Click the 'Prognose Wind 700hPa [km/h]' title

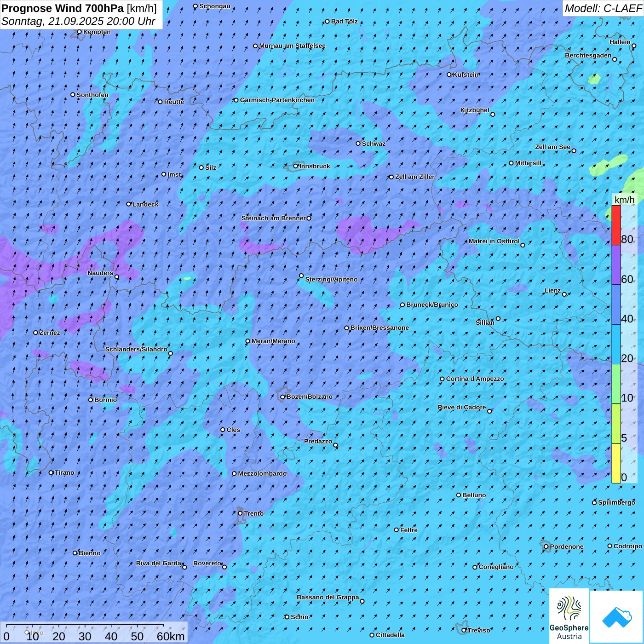79,8
